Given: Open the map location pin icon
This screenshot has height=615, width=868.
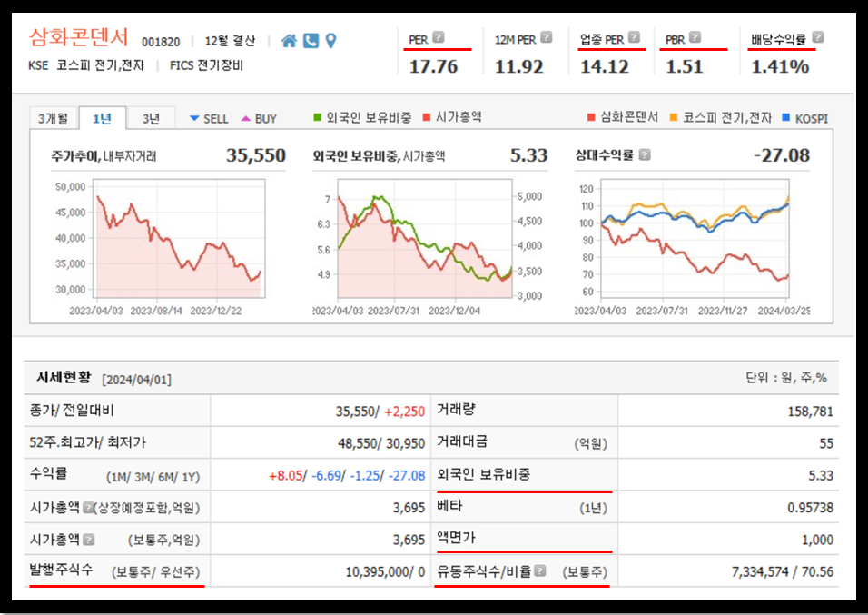Looking at the screenshot, I should coord(331,41).
